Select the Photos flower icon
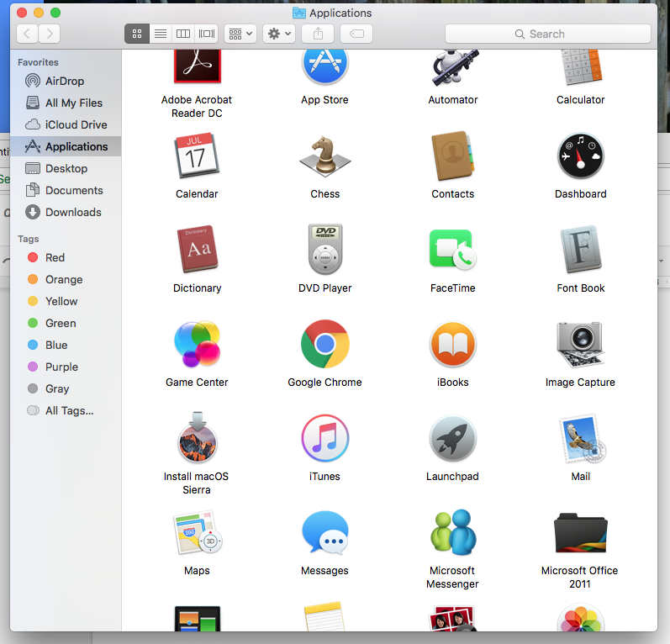This screenshot has height=644, width=670. point(580,618)
